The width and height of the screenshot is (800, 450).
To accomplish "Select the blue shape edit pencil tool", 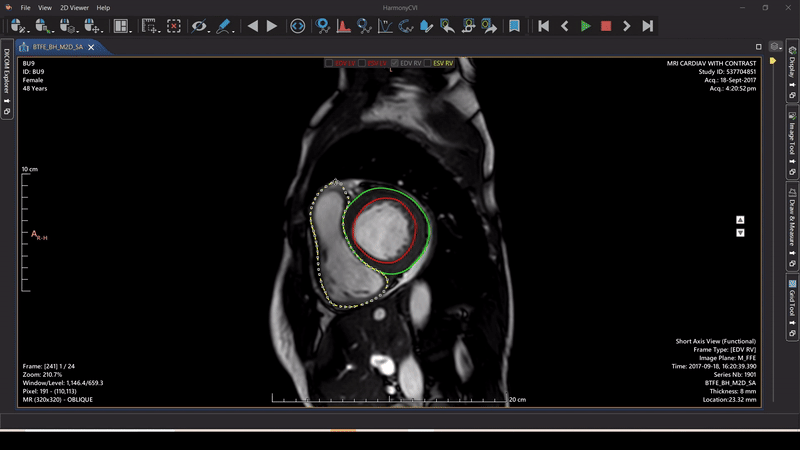I will point(427,26).
